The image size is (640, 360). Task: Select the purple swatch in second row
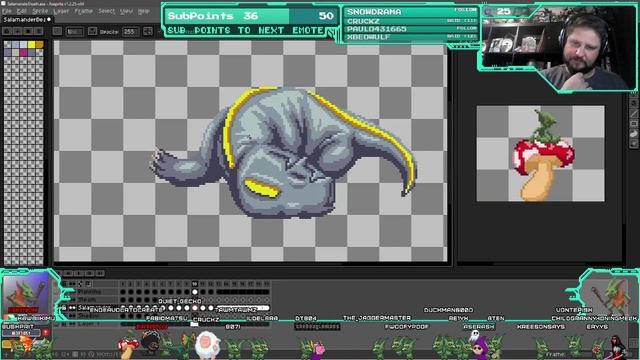tap(7, 52)
